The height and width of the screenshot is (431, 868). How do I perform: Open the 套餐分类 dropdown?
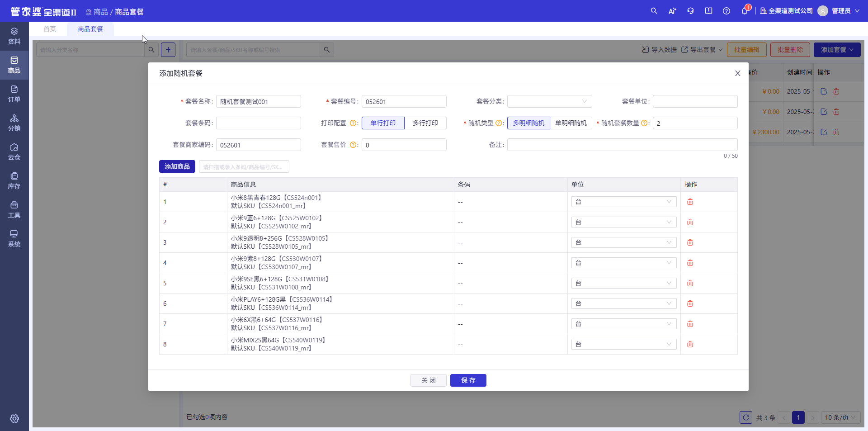click(x=550, y=101)
